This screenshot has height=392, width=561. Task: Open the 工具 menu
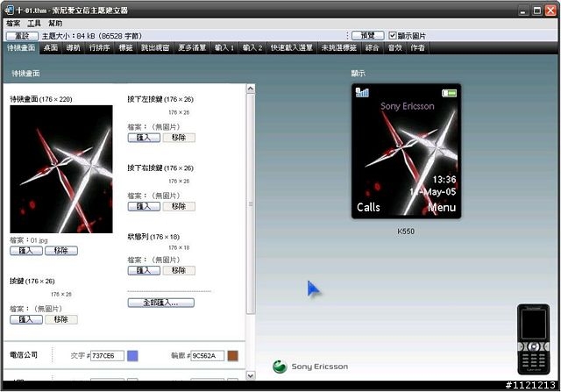coord(34,24)
